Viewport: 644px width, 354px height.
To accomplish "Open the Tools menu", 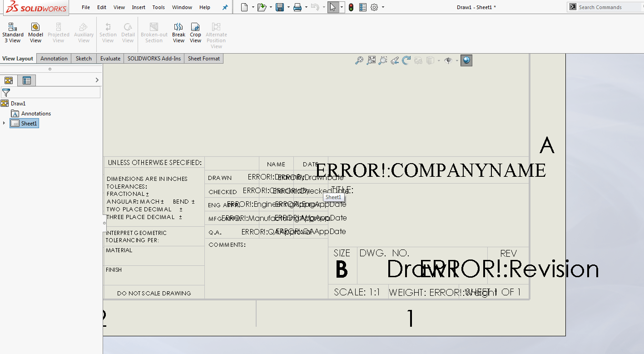I will click(x=158, y=7).
